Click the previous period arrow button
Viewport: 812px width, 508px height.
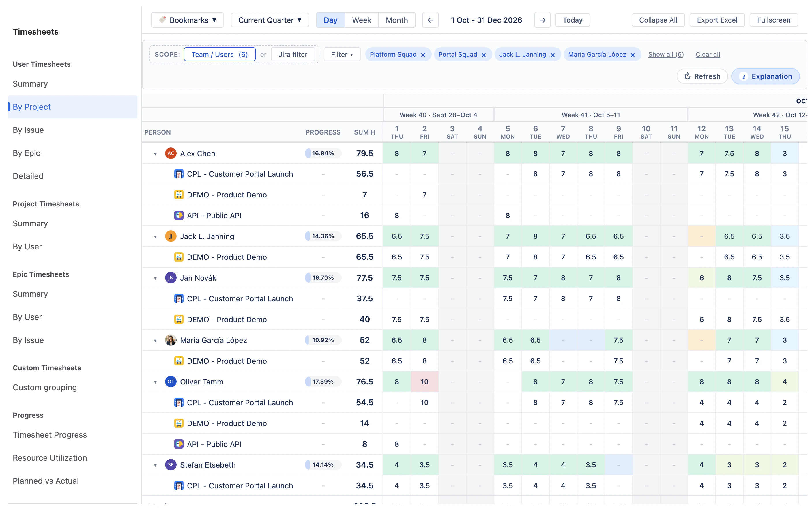(x=430, y=20)
